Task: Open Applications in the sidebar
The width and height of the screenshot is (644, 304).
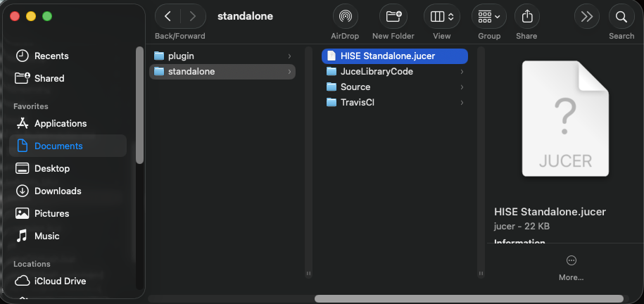Action: click(x=68, y=124)
